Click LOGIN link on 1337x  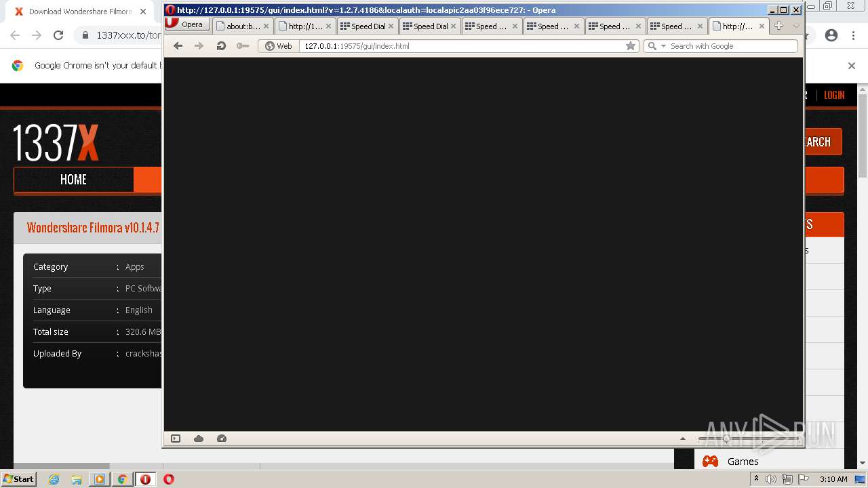tap(834, 95)
